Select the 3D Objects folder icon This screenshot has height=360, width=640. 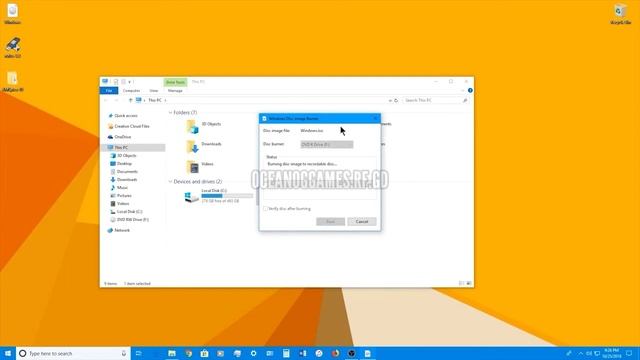coord(192,127)
